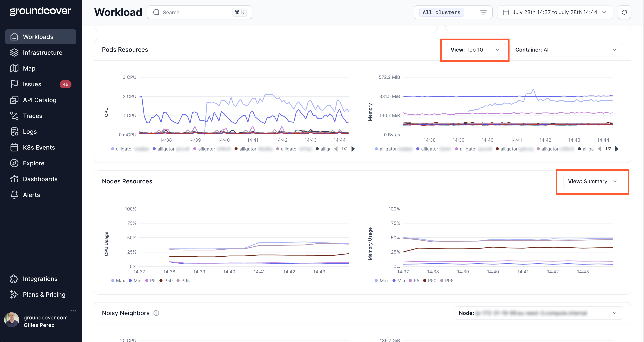The height and width of the screenshot is (342, 644).
Task: Toggle P50 series in Memory Usage legend
Action: coord(430,280)
